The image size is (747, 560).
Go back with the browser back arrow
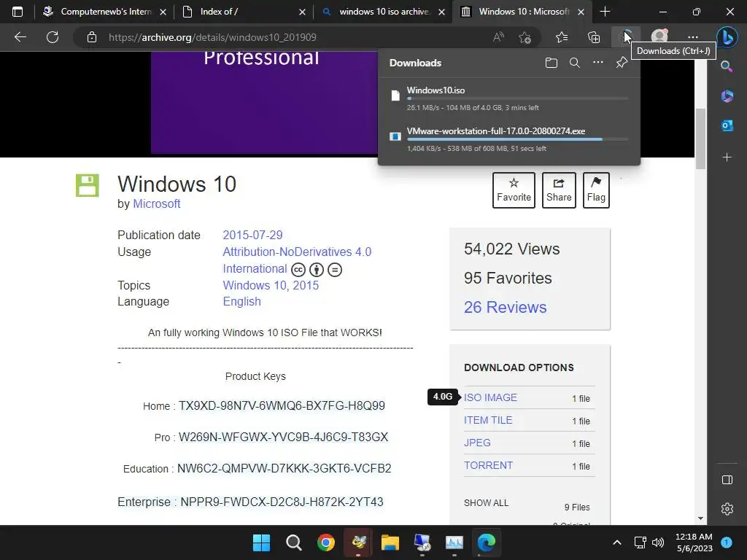20,37
